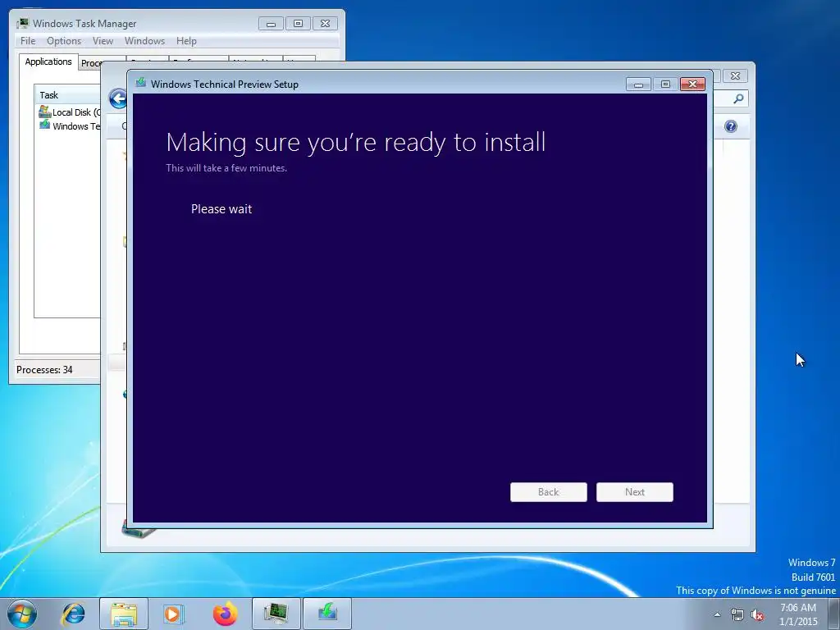The height and width of the screenshot is (630, 840).
Task: Click Task Manager title bar icon
Action: pyautogui.click(x=22, y=24)
